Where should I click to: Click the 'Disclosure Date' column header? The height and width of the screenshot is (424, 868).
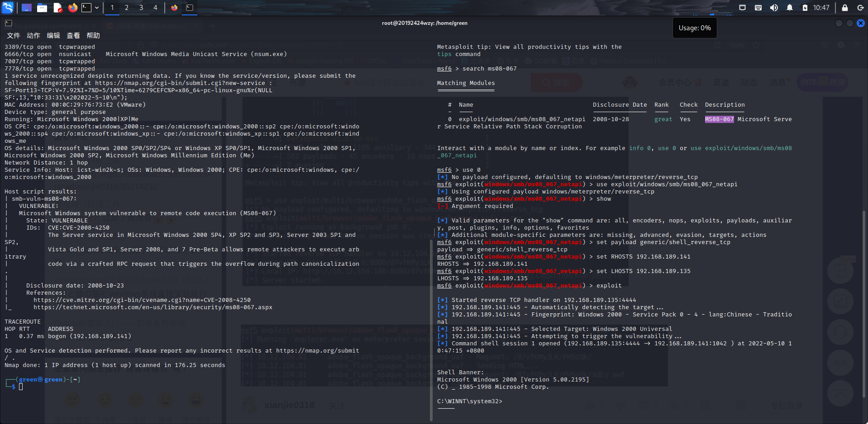(620, 105)
